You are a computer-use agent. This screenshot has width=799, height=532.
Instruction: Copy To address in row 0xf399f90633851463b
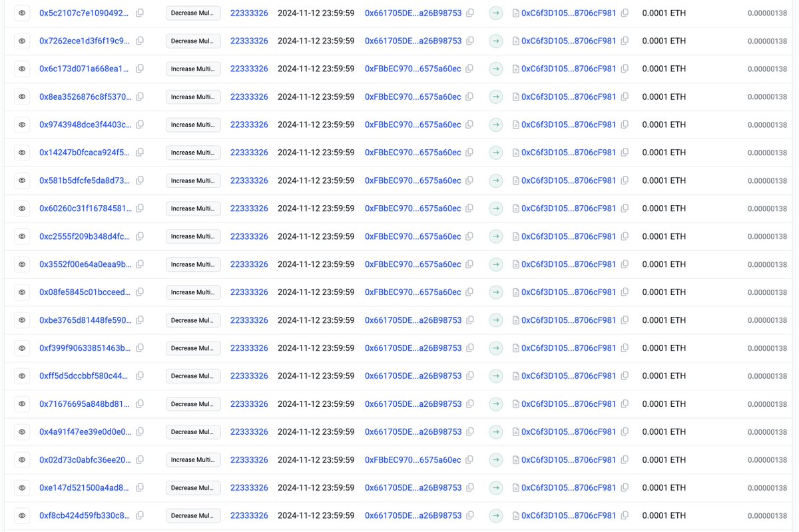(625, 348)
